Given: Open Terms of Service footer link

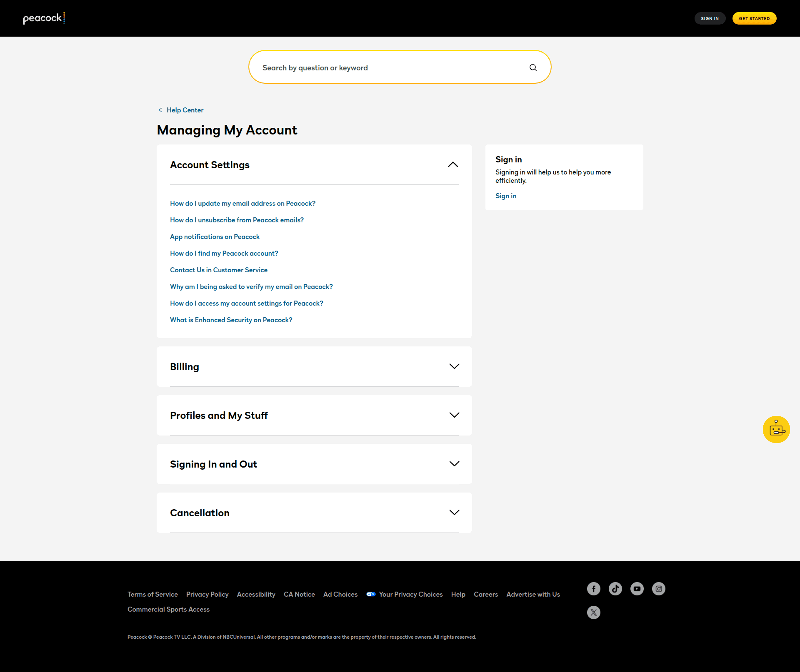Looking at the screenshot, I should (152, 594).
